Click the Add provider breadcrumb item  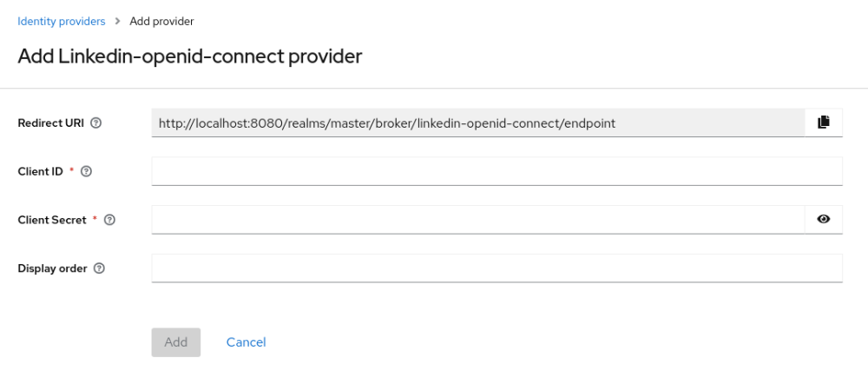point(161,21)
